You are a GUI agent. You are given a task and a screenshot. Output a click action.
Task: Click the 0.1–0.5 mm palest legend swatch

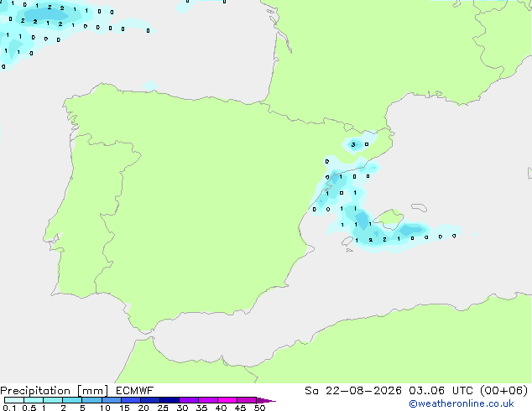pyautogui.click(x=14, y=400)
